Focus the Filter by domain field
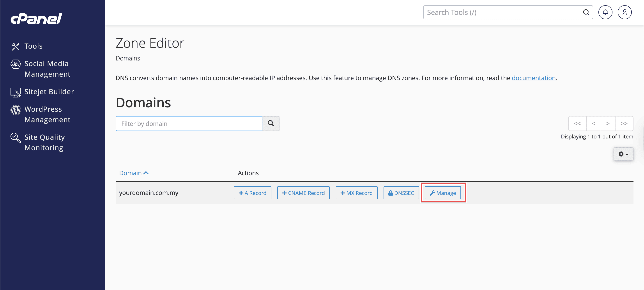The width and height of the screenshot is (644, 290). point(189,124)
